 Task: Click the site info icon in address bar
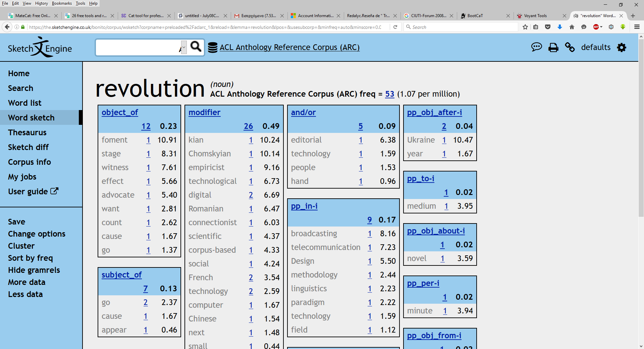(17, 27)
